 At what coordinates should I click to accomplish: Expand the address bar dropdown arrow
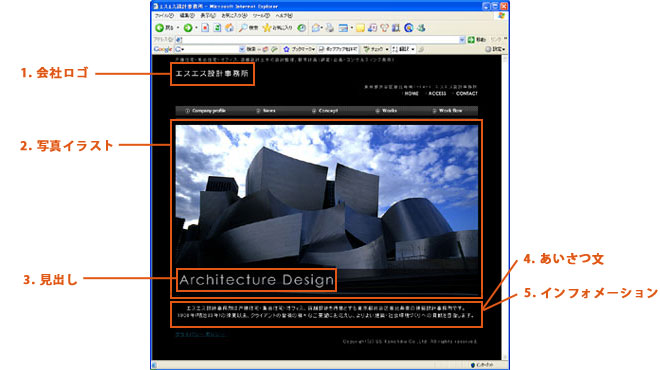pyautogui.click(x=462, y=40)
